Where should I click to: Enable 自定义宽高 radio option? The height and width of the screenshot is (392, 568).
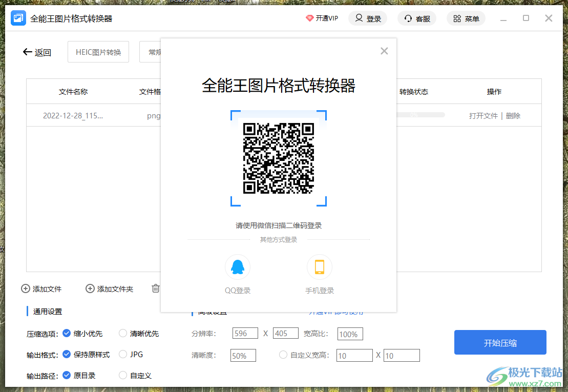283,355
